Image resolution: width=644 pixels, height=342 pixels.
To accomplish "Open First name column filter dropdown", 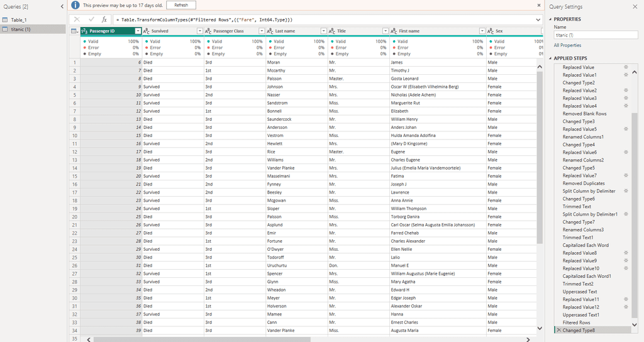I will (x=482, y=31).
